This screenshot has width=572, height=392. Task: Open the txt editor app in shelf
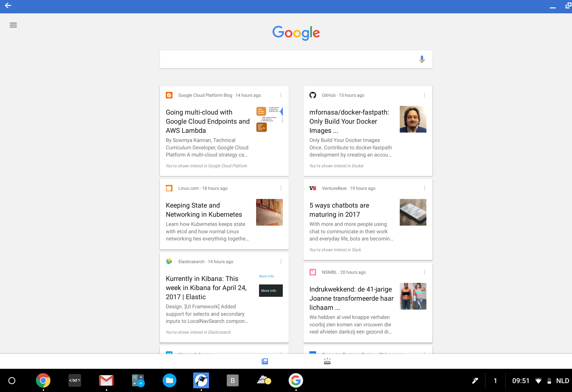coord(75,380)
